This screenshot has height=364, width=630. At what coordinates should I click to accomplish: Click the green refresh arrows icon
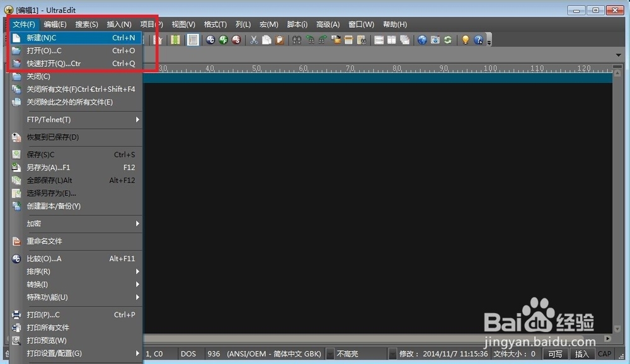pyautogui.click(x=448, y=40)
